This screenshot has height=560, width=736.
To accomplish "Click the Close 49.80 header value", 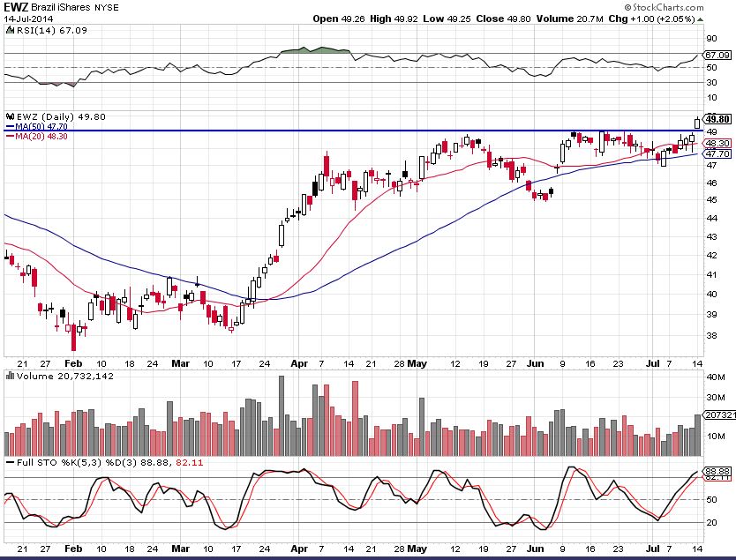I will point(503,19).
